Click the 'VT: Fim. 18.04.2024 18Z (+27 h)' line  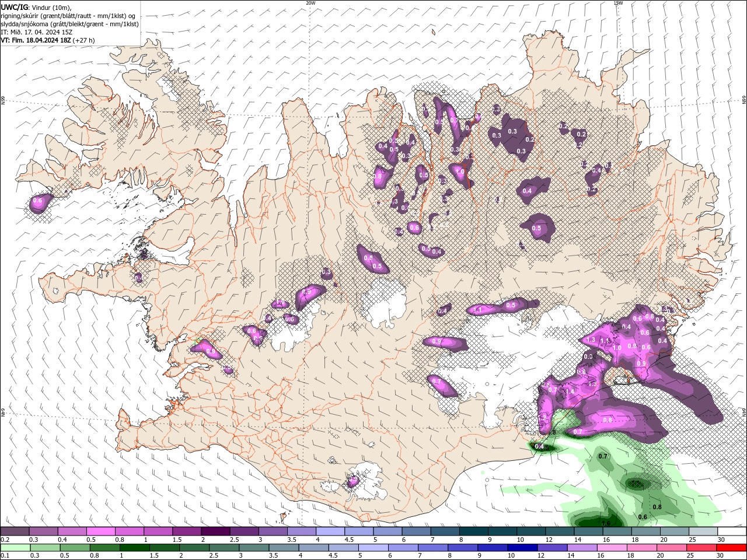tap(48, 40)
